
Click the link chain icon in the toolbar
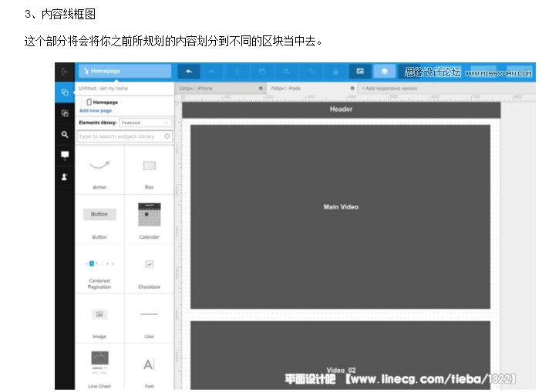coord(311,72)
